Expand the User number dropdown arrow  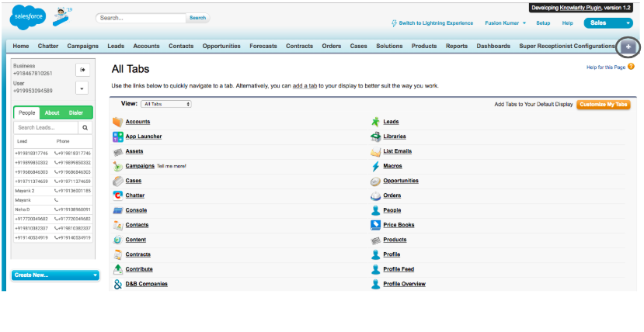tap(82, 88)
